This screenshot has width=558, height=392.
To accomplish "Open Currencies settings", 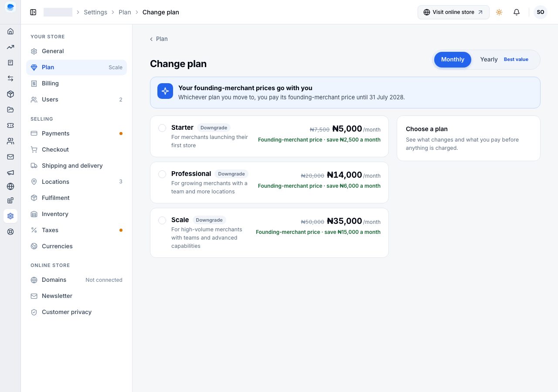I will click(x=77, y=247).
